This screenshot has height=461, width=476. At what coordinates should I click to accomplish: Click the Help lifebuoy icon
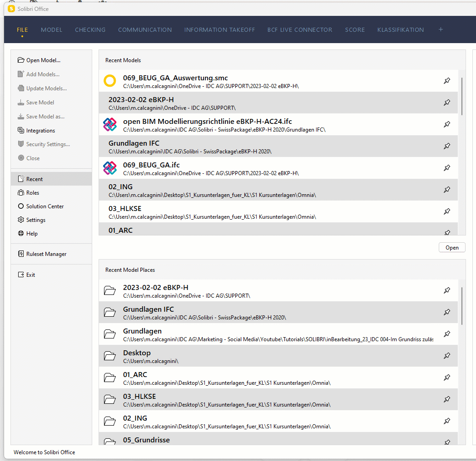click(x=21, y=234)
